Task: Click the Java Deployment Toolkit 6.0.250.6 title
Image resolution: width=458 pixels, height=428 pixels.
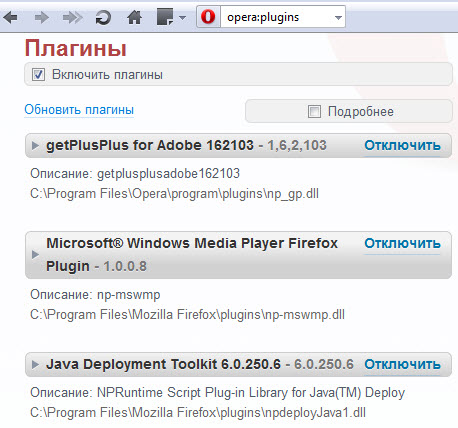Action: tap(163, 364)
